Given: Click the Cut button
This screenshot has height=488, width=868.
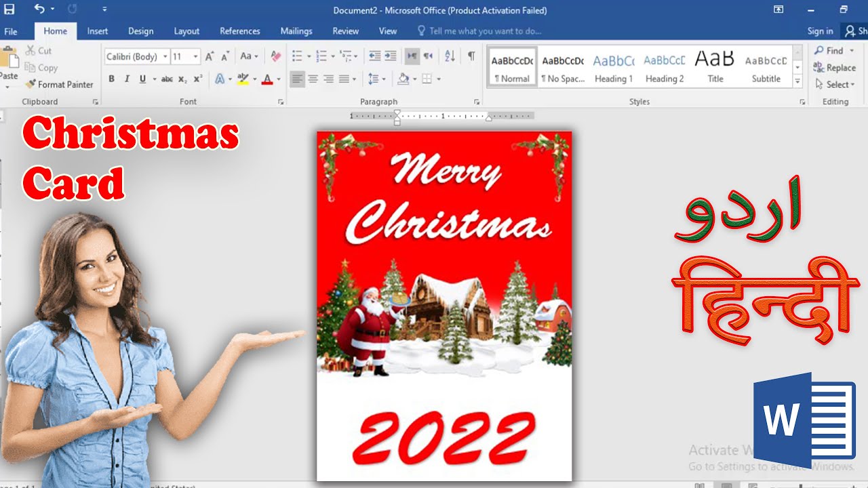Looking at the screenshot, I should coord(39,51).
